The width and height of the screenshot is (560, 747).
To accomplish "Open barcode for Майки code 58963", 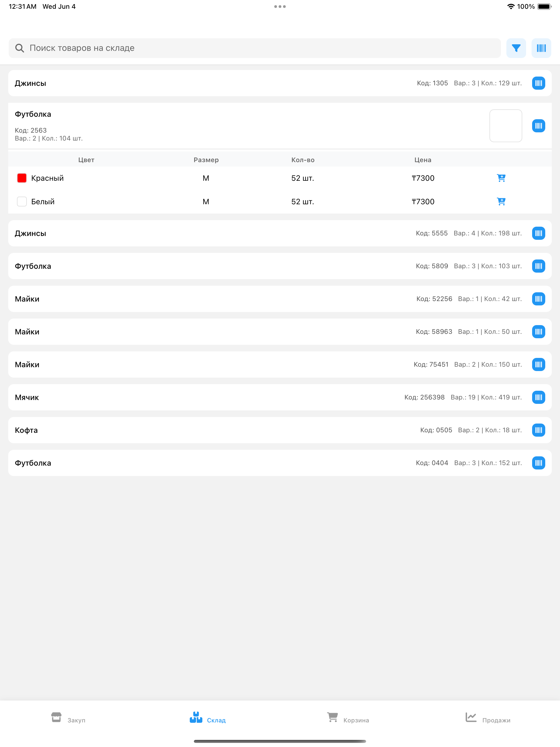I will (x=538, y=331).
